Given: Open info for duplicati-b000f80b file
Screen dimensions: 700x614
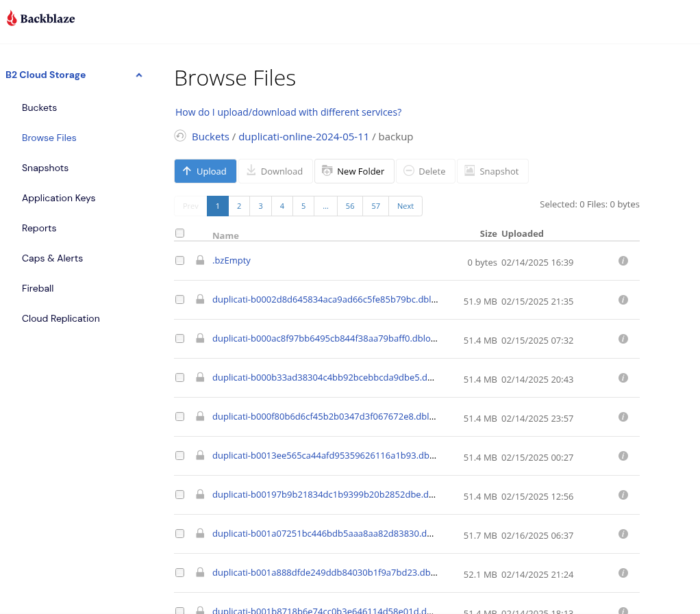Looking at the screenshot, I should (x=623, y=417).
